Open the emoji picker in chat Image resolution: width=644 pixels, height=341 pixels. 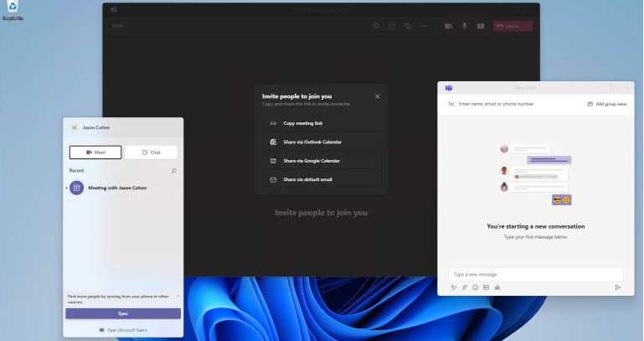pyautogui.click(x=475, y=287)
